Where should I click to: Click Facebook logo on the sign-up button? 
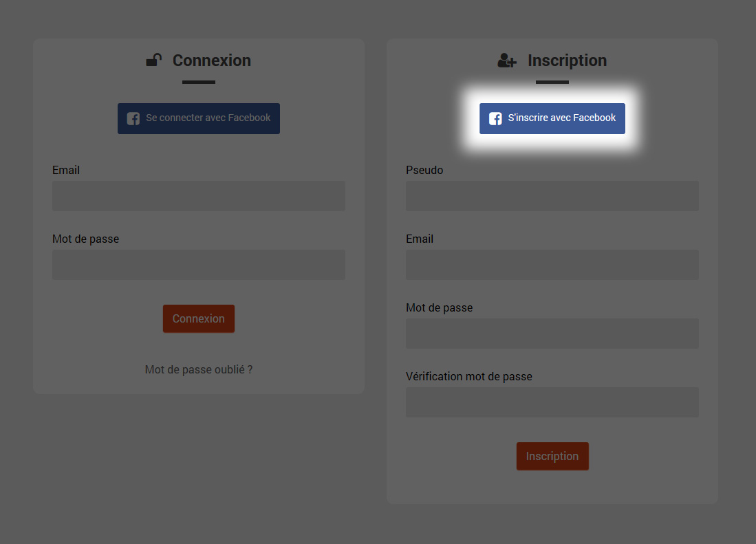coord(495,118)
